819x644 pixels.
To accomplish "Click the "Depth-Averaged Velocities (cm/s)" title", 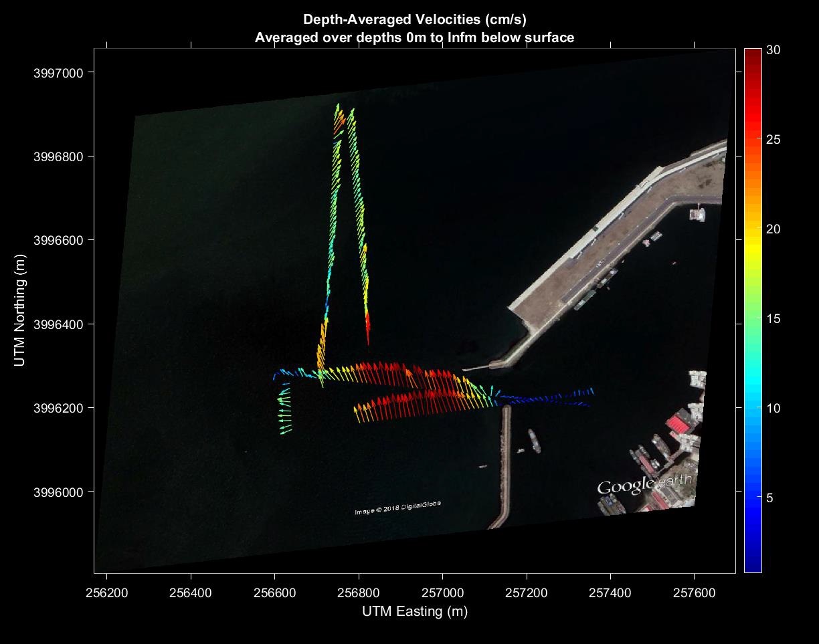I will (414, 19).
